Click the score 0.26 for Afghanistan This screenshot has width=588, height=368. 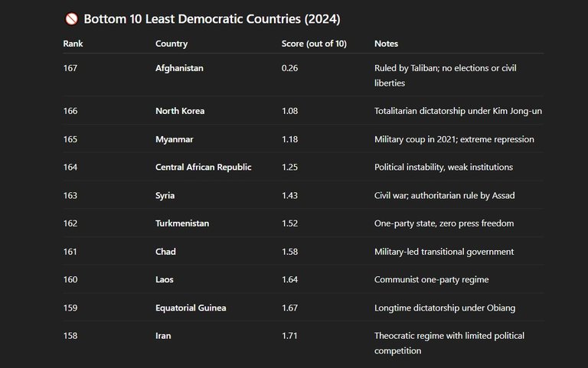290,68
